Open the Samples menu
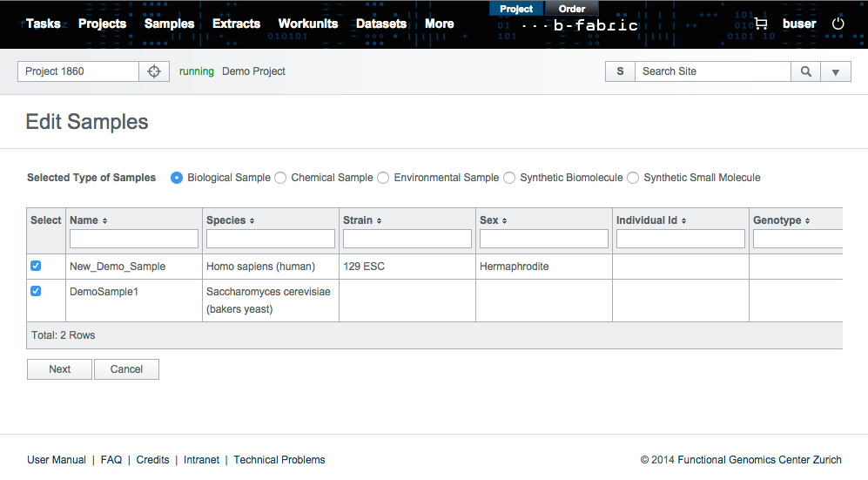The height and width of the screenshot is (480, 868). click(x=170, y=24)
